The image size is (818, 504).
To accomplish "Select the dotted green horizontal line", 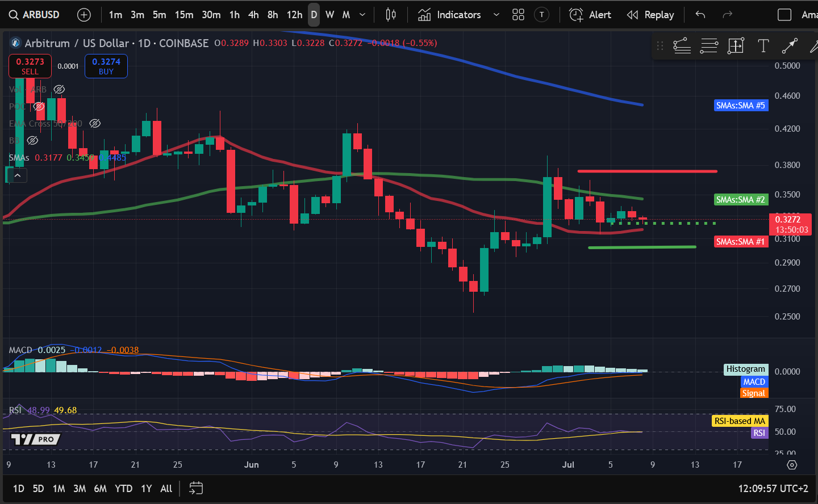I will pos(663,224).
